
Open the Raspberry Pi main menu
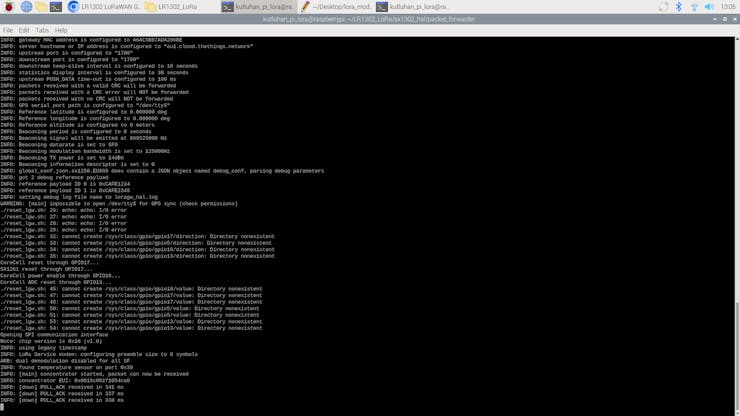8,7
